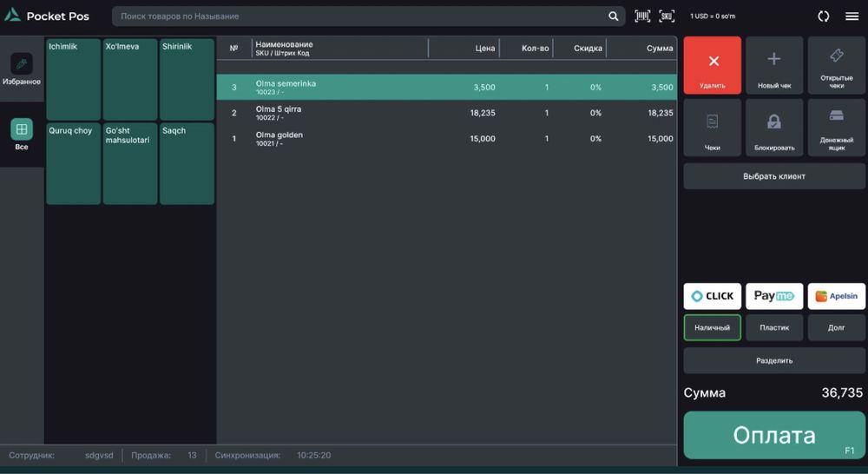
Task: Pay with Apelsin
Action: 837,296
